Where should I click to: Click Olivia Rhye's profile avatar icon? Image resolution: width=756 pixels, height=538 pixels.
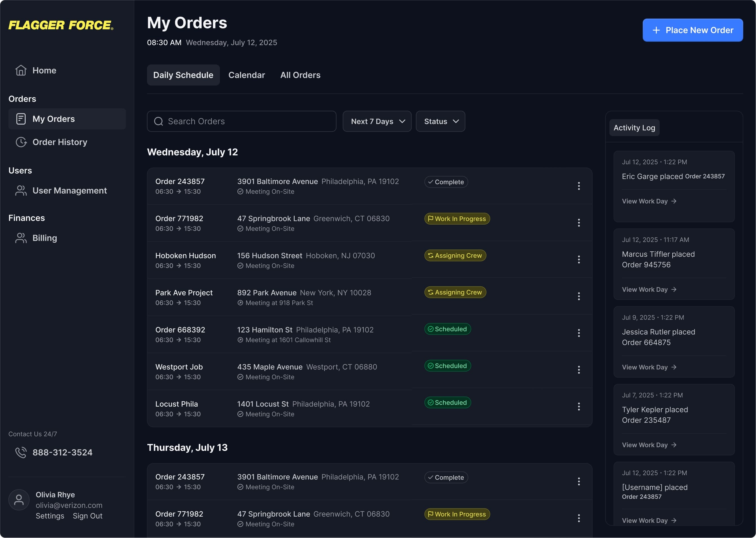(x=19, y=500)
